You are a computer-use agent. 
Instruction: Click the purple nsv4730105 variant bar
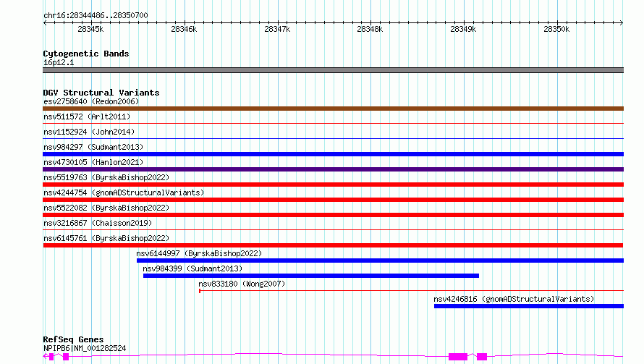click(333, 169)
